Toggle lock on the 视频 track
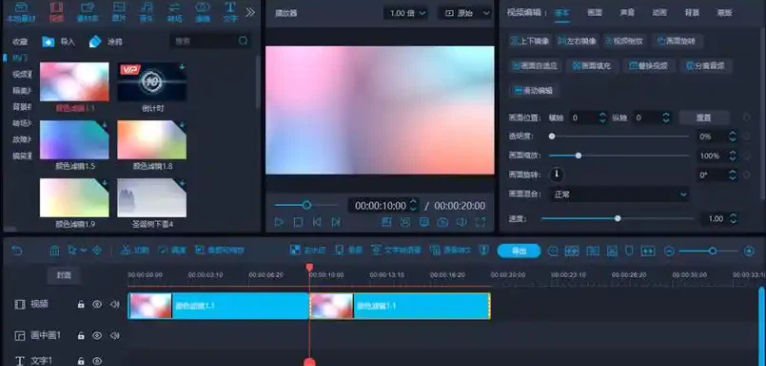766x366 pixels. click(x=81, y=304)
